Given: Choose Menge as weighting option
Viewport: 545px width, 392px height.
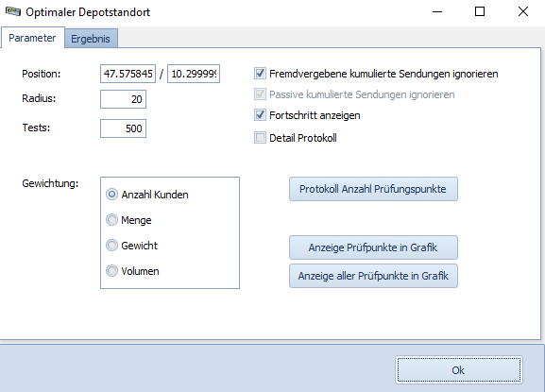Looking at the screenshot, I should point(111,220).
